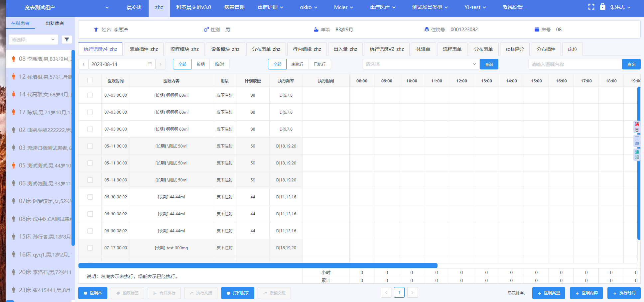Go to previous page pagination arrow
This screenshot has height=302, width=644.
[386, 293]
